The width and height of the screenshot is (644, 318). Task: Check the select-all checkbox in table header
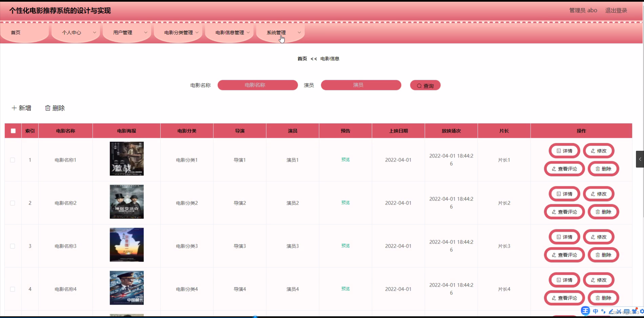coord(13,131)
